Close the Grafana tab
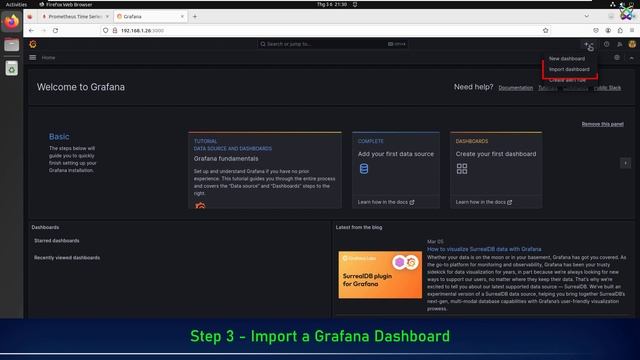640x360 pixels. pyautogui.click(x=182, y=16)
